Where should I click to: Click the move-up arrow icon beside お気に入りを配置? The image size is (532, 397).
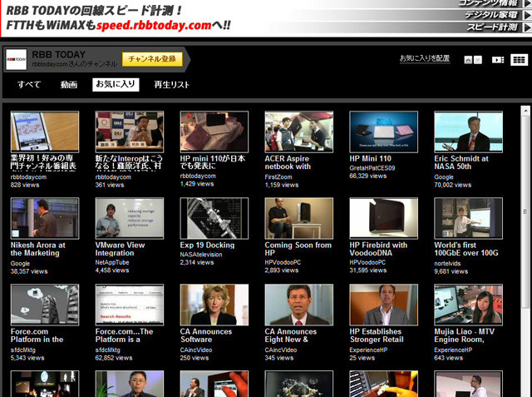coord(468,60)
